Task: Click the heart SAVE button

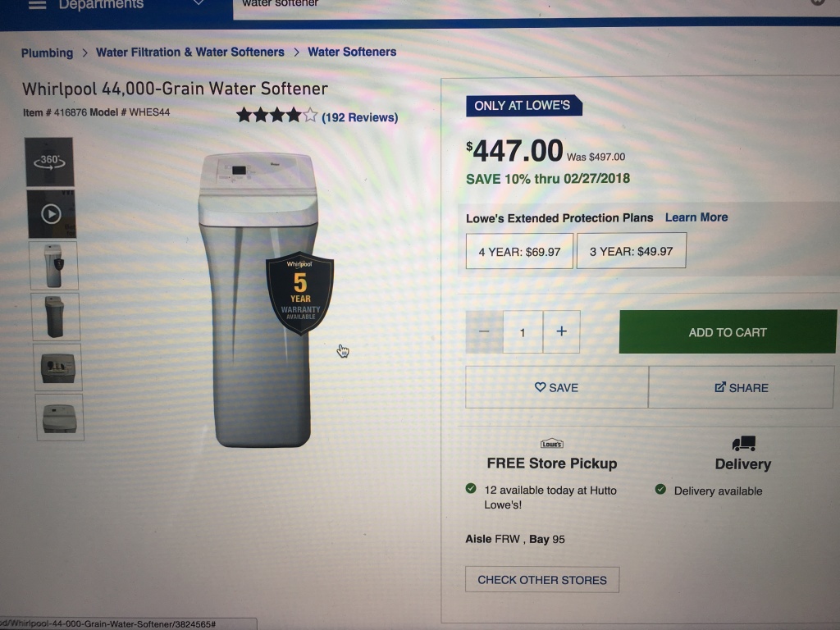Action: (x=557, y=387)
